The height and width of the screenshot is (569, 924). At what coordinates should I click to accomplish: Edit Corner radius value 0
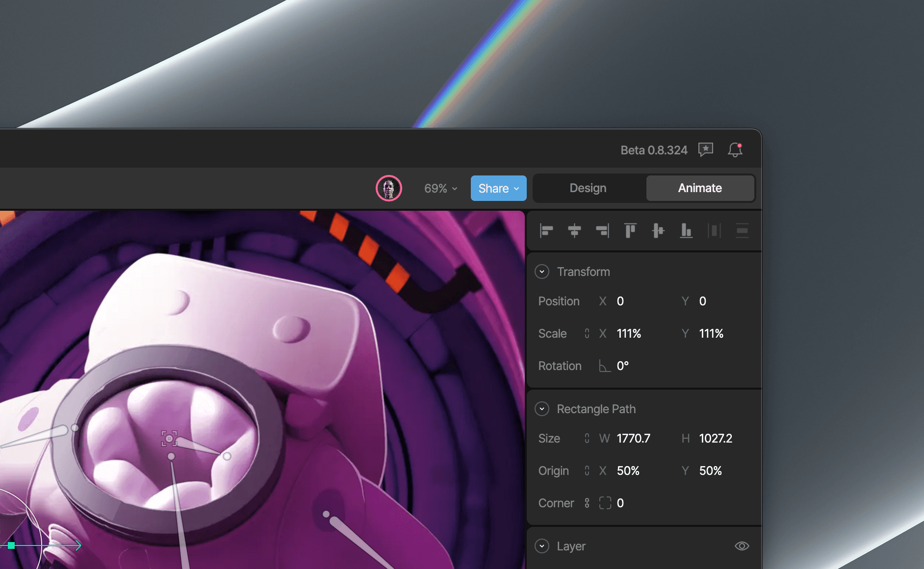620,503
